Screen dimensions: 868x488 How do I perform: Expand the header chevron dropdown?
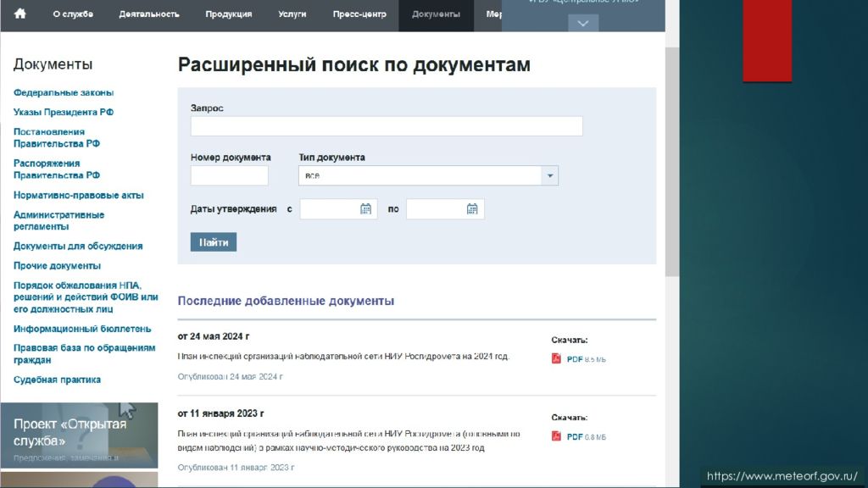tap(583, 23)
